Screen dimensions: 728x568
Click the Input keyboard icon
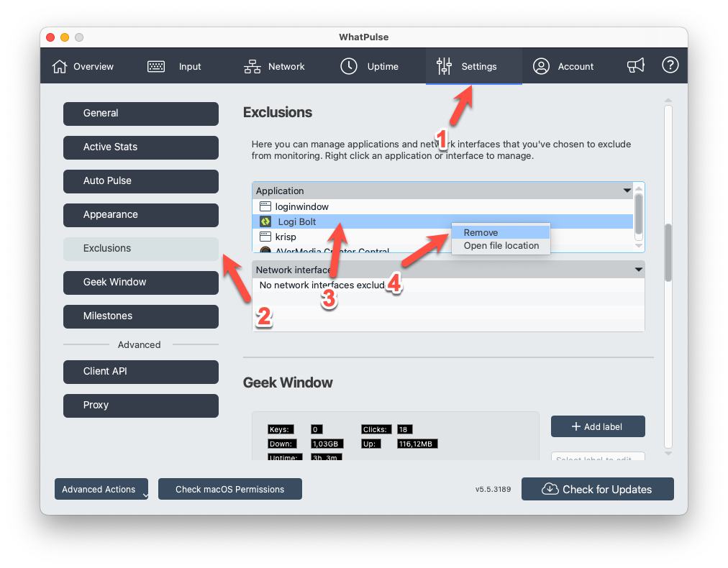[156, 66]
